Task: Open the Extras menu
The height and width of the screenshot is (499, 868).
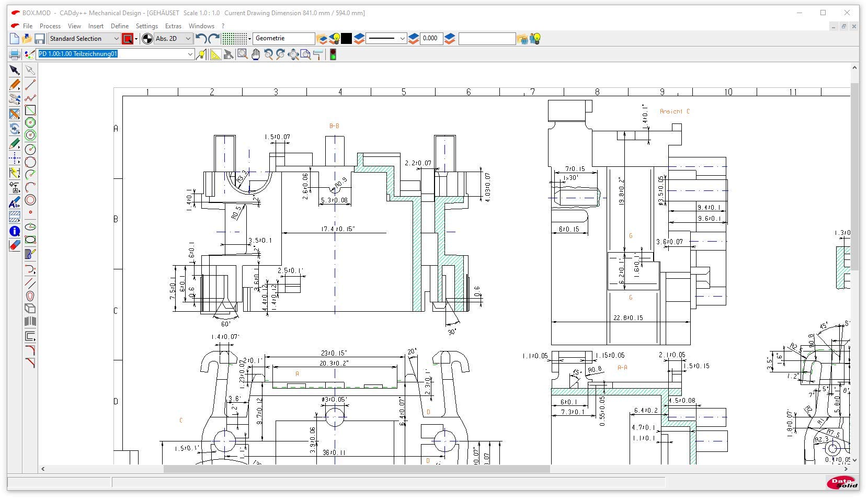Action: (x=173, y=26)
